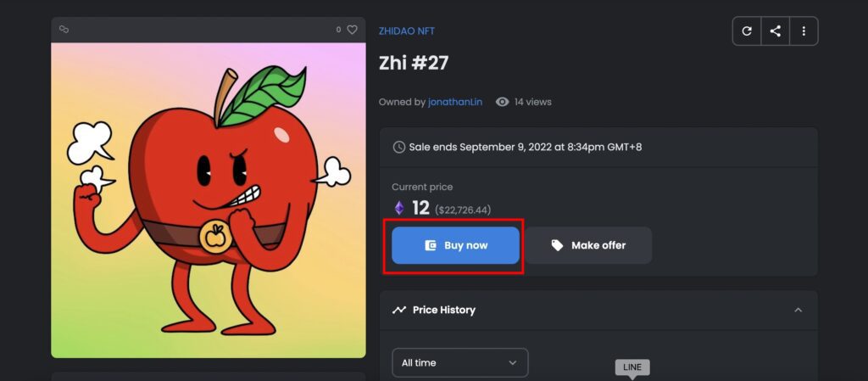Click the Buy now button
Image resolution: width=868 pixels, height=381 pixels.
pyautogui.click(x=455, y=245)
